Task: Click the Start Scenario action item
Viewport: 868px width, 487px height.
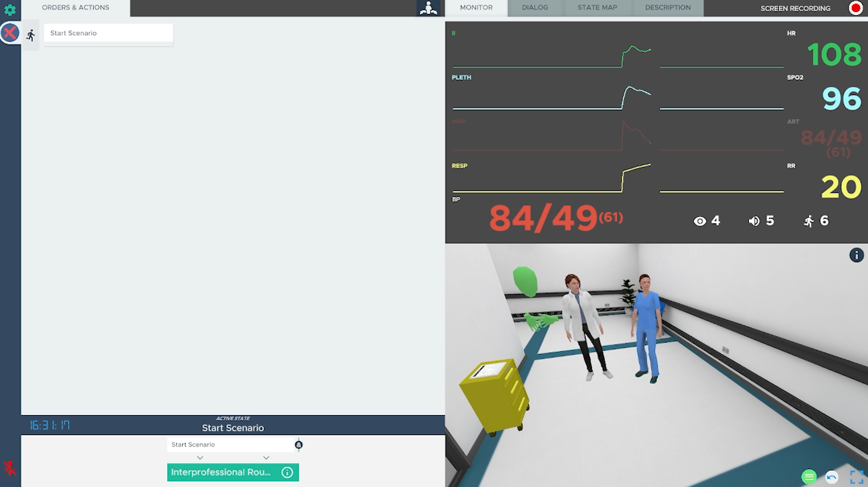Action: tap(108, 33)
